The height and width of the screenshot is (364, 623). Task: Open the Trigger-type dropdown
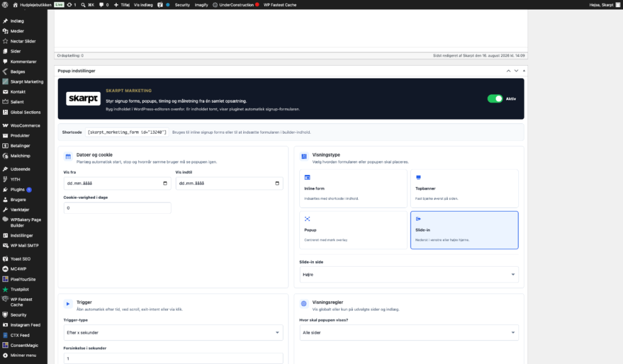(x=173, y=332)
